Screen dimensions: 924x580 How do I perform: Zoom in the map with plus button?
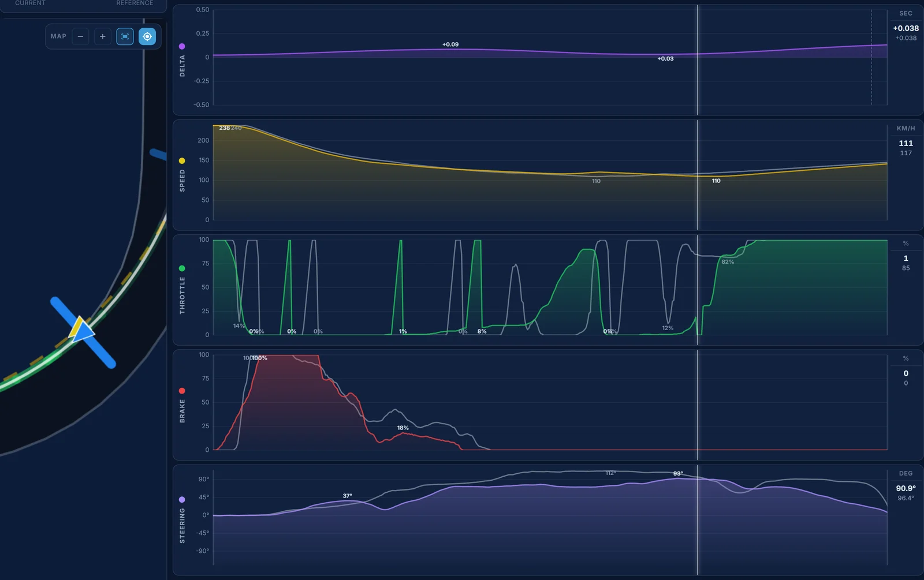[x=103, y=36]
